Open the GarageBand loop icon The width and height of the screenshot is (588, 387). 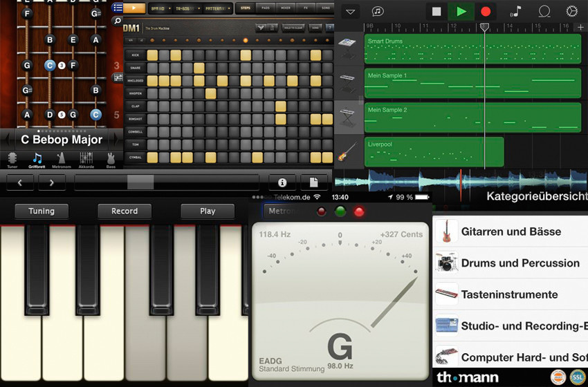click(x=544, y=11)
